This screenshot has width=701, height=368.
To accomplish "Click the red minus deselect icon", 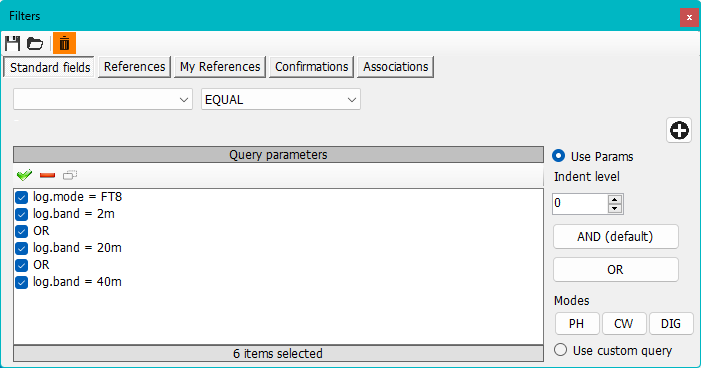I will [x=47, y=175].
